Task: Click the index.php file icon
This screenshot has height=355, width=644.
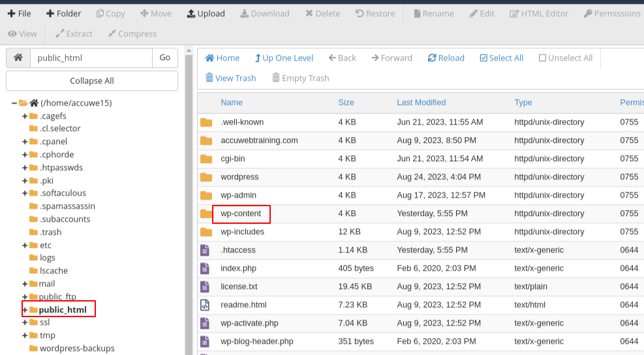Action: [204, 268]
